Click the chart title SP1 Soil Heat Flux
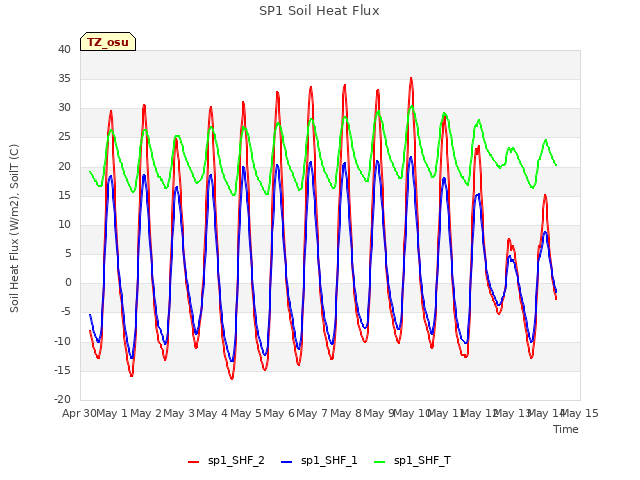Image resolution: width=640 pixels, height=480 pixels. coord(319,11)
